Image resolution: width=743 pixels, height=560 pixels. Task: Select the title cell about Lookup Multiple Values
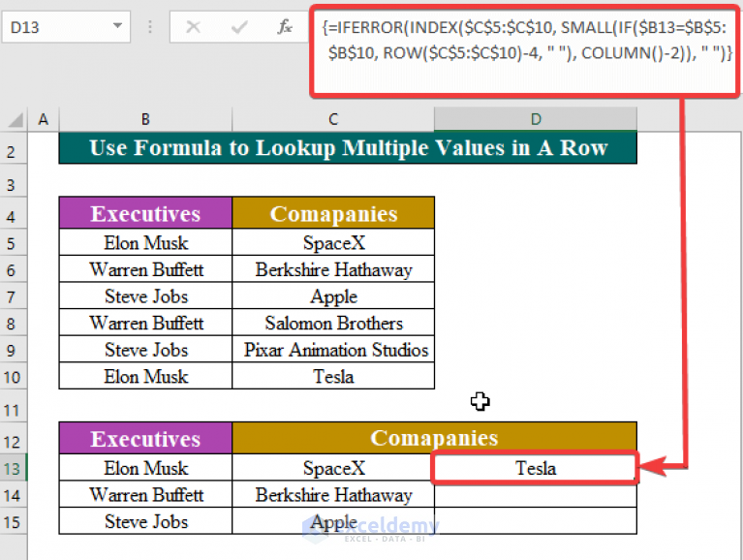coord(348,148)
